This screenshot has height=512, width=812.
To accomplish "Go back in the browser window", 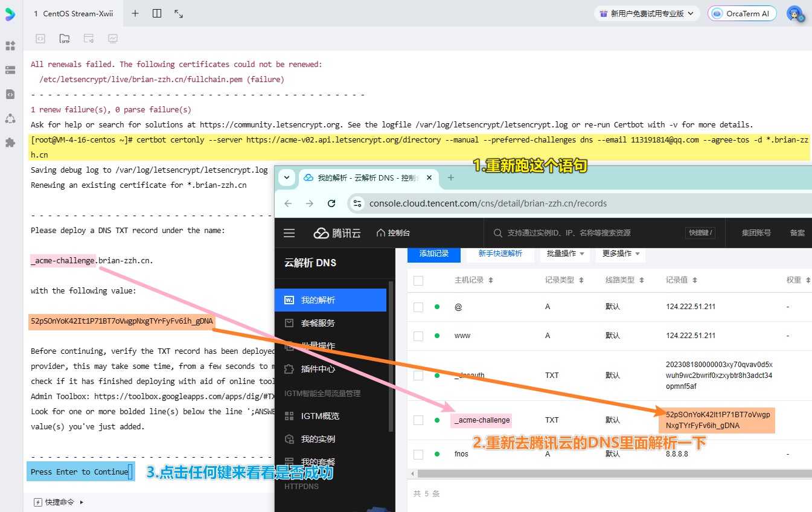I will tap(288, 203).
